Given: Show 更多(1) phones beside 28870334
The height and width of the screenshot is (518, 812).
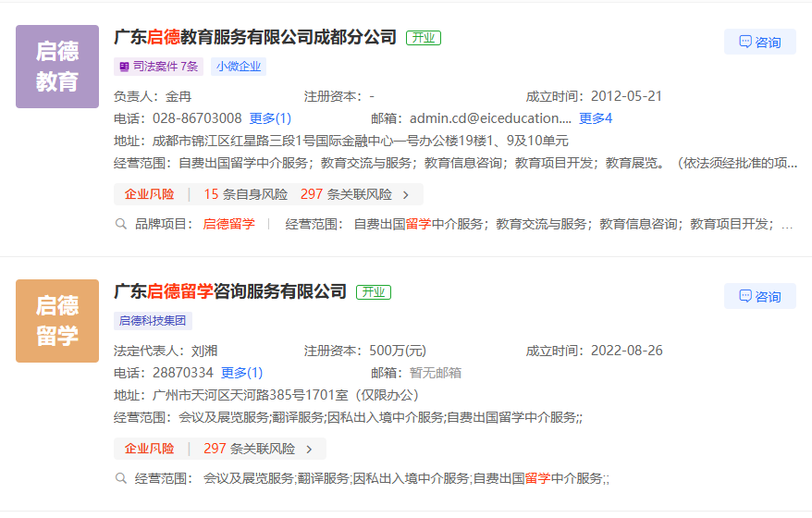Looking at the screenshot, I should click(241, 373).
